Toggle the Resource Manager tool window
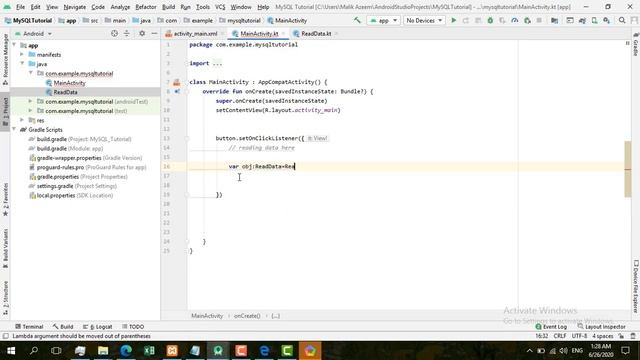 [x=5, y=60]
